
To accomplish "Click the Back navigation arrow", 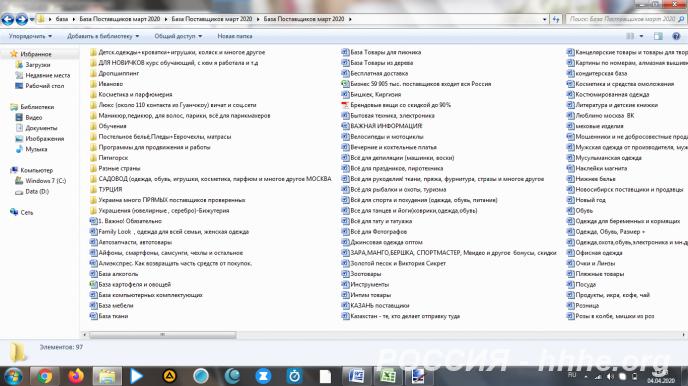I will click(7, 19).
